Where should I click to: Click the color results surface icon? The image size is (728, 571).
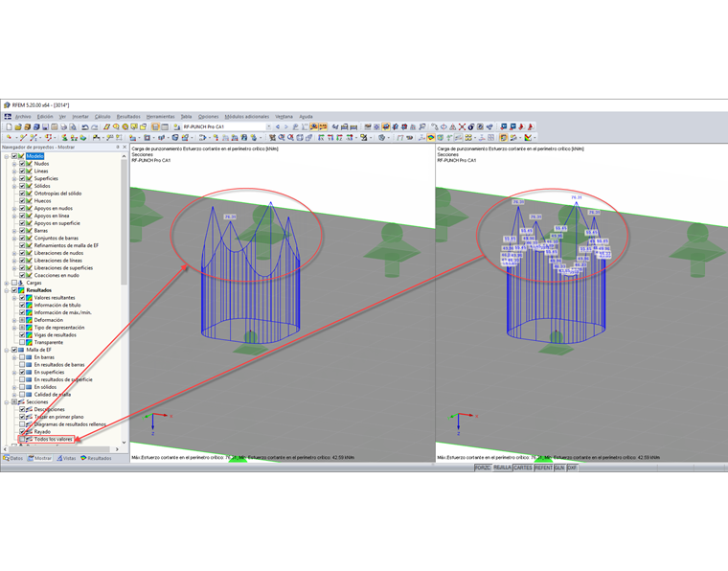(x=430, y=137)
